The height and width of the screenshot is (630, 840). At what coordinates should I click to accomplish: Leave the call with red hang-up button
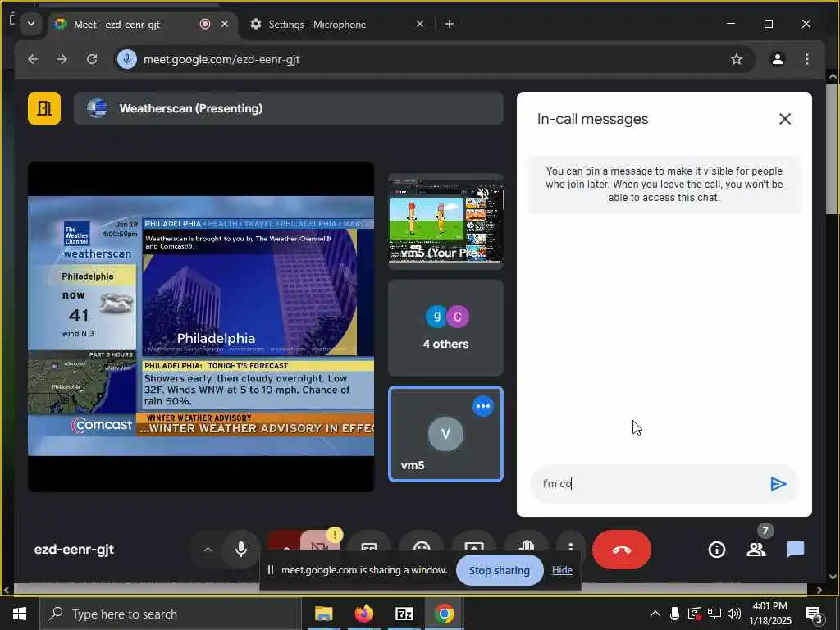click(x=622, y=549)
